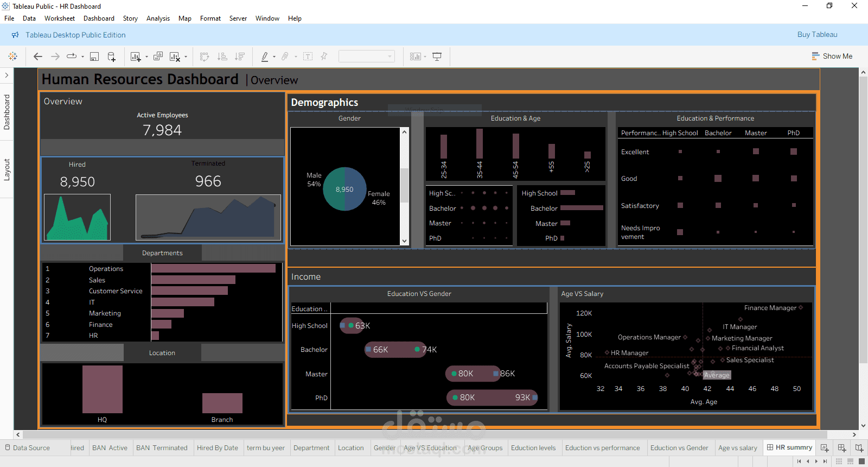
Task: Click the Male slice of pie chart
Action: pyautogui.click(x=334, y=189)
